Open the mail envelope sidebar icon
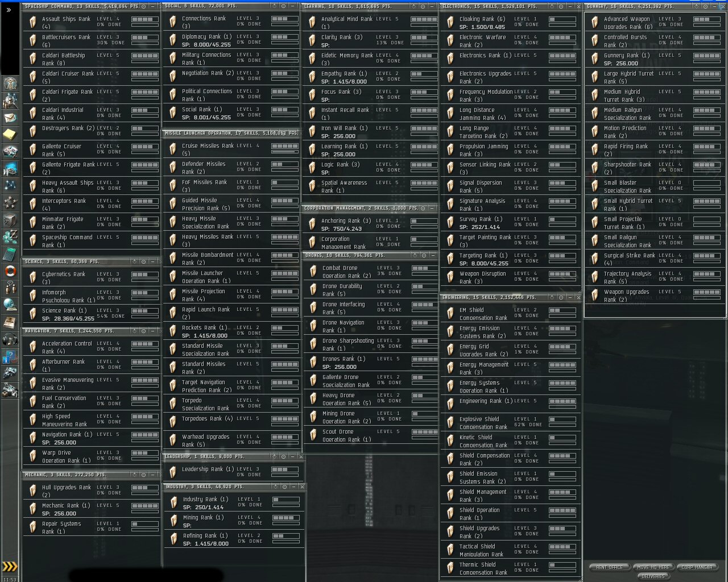Screen dimensions: 728x582 tap(10, 118)
